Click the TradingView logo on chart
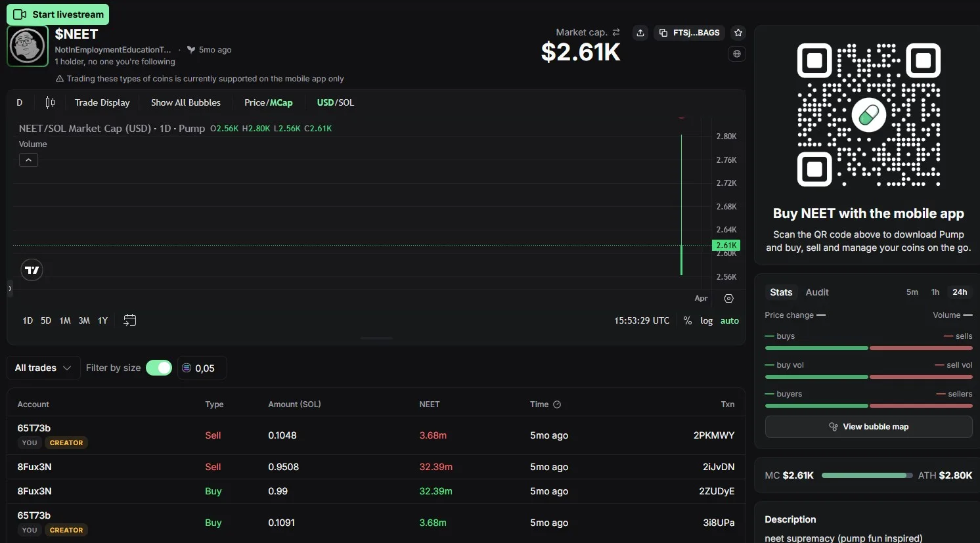Screen dimensions: 980x543 coord(32,270)
